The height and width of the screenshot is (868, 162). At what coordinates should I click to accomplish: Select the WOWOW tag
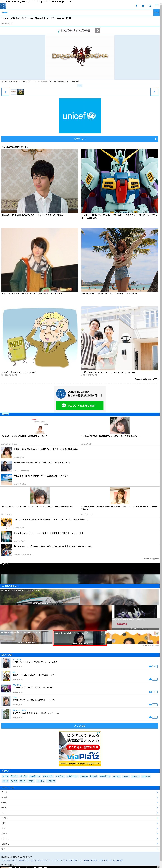23,781
